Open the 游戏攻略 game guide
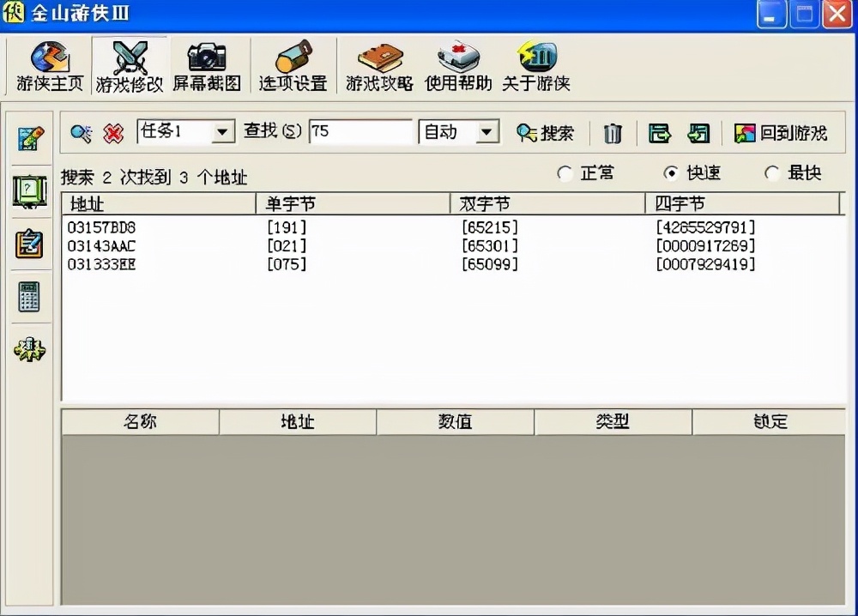 [378, 64]
